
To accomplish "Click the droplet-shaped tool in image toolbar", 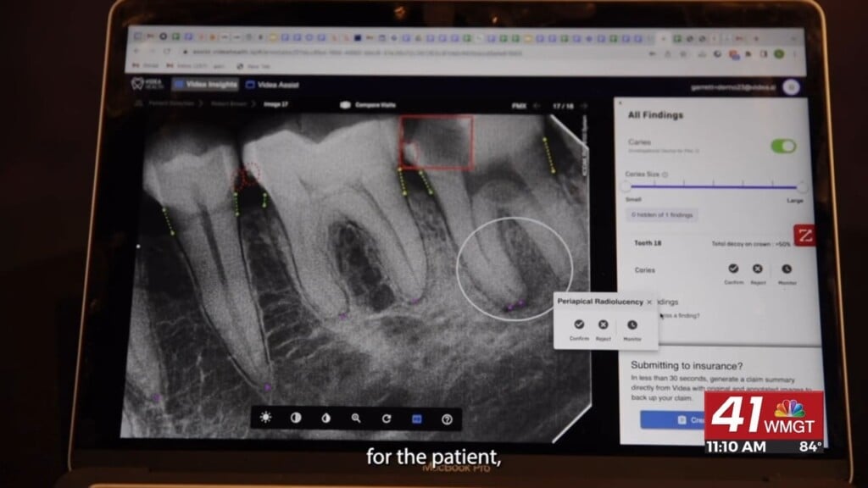I will tap(326, 419).
